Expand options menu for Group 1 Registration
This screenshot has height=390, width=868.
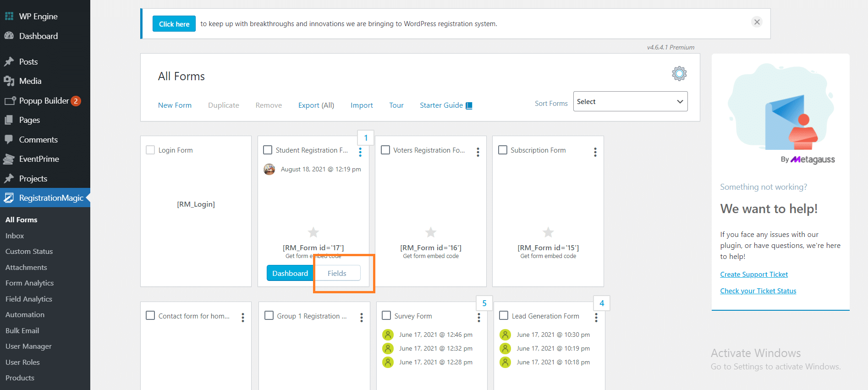click(362, 318)
